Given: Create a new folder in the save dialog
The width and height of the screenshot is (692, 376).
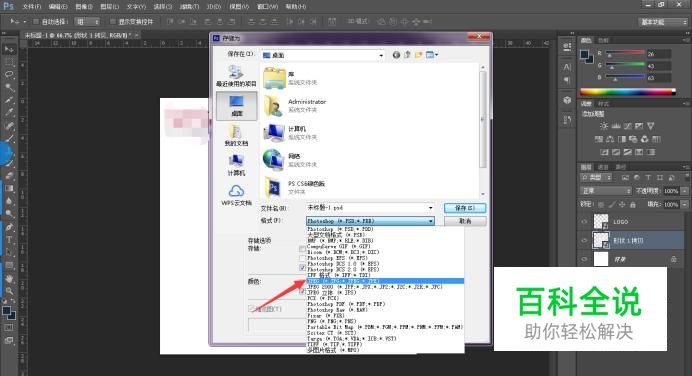Looking at the screenshot, I should pos(418,55).
